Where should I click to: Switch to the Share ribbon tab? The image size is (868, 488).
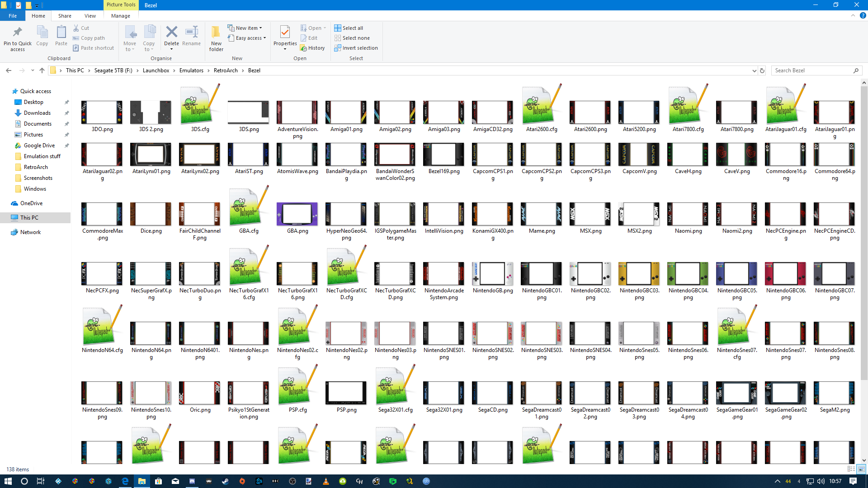pyautogui.click(x=65, y=16)
